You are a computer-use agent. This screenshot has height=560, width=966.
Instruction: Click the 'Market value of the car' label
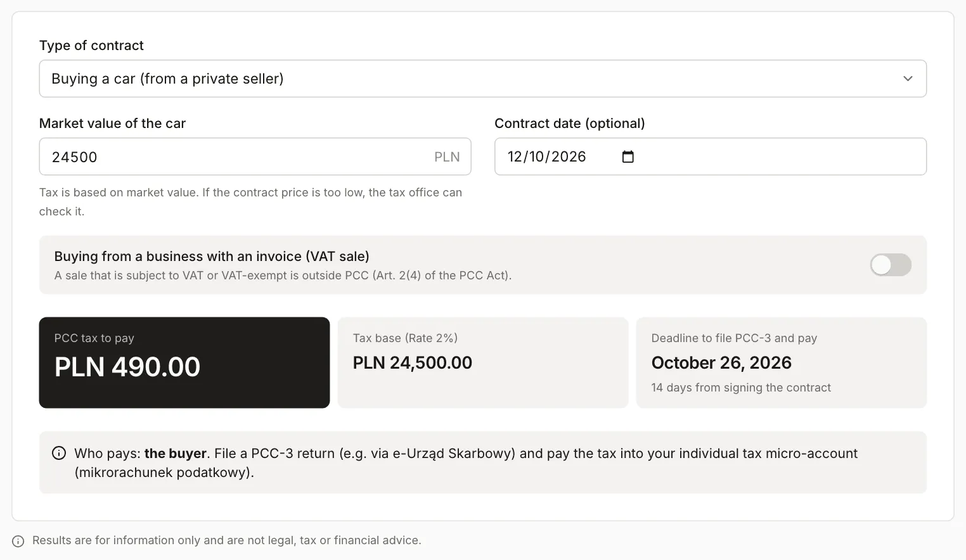click(x=112, y=124)
